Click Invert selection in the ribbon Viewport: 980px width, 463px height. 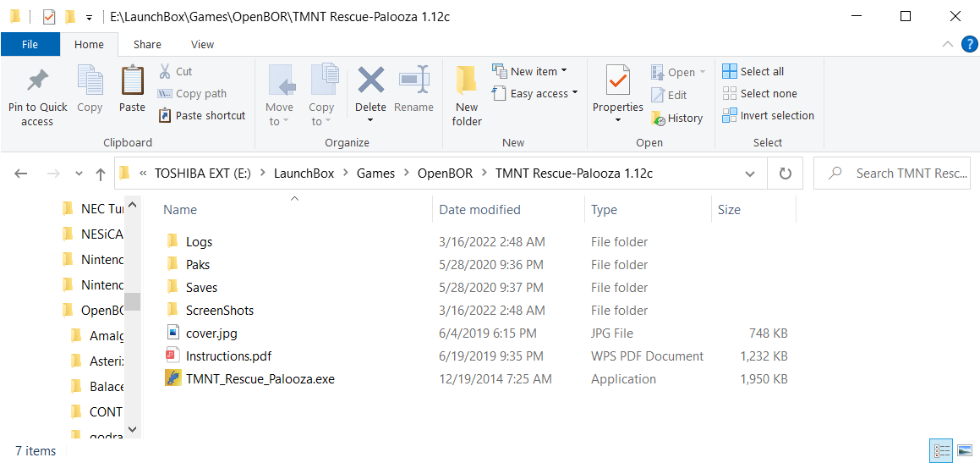click(768, 115)
